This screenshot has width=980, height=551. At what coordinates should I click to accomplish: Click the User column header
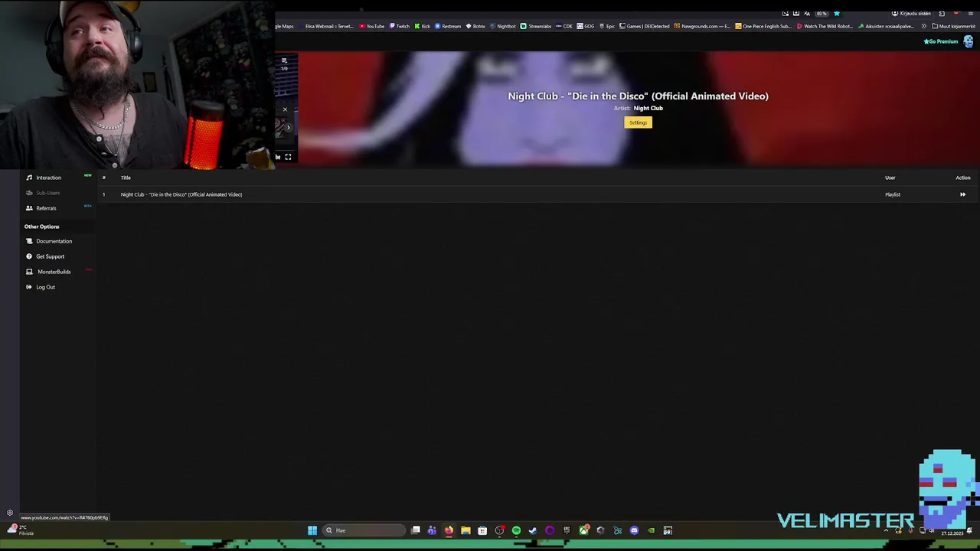tap(890, 178)
